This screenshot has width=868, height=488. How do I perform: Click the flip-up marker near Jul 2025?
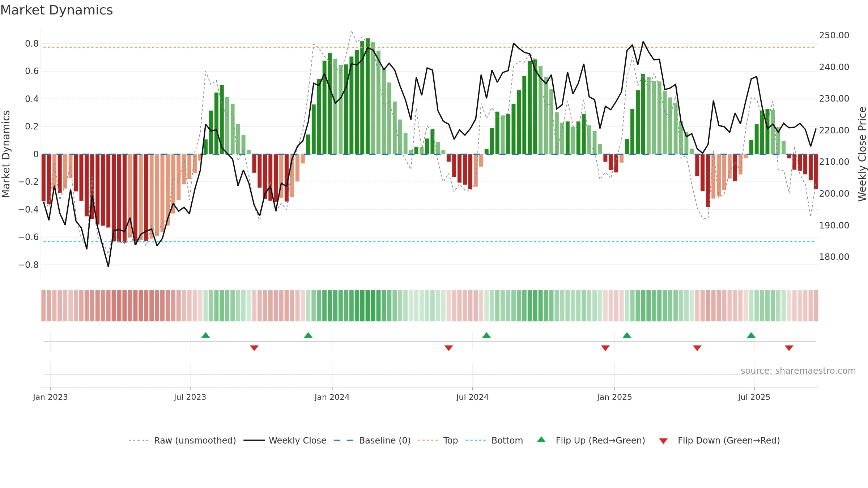tap(751, 335)
